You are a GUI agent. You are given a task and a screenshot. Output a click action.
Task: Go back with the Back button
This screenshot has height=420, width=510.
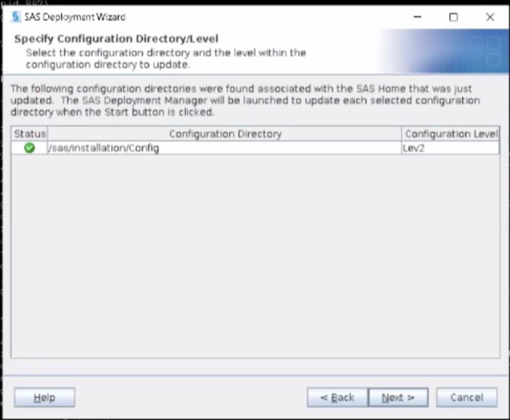click(338, 397)
